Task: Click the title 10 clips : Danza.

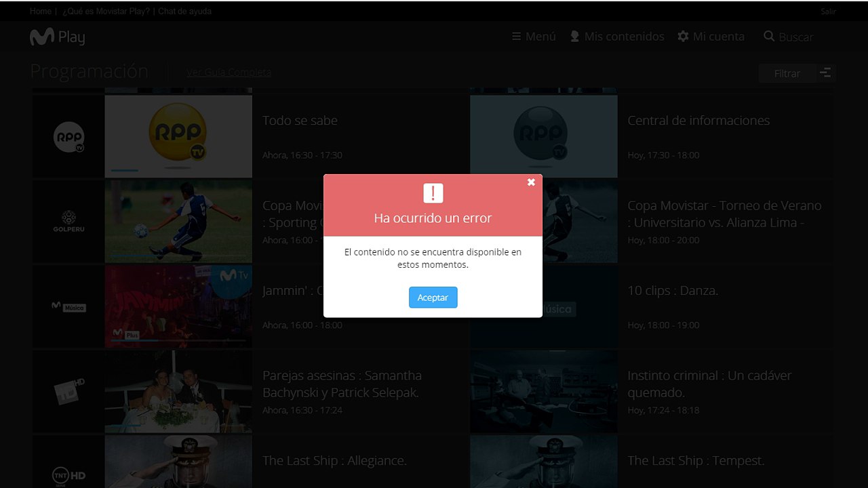Action: (673, 291)
